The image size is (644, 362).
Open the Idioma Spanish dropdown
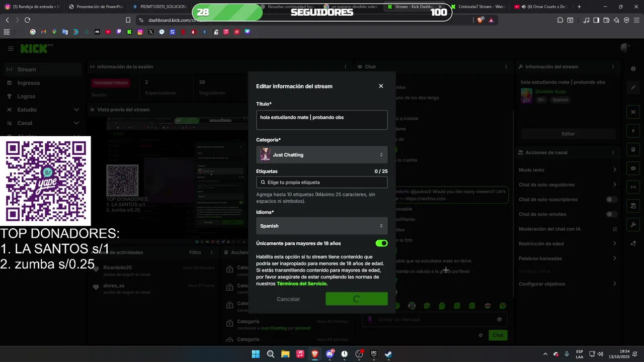pos(321,226)
